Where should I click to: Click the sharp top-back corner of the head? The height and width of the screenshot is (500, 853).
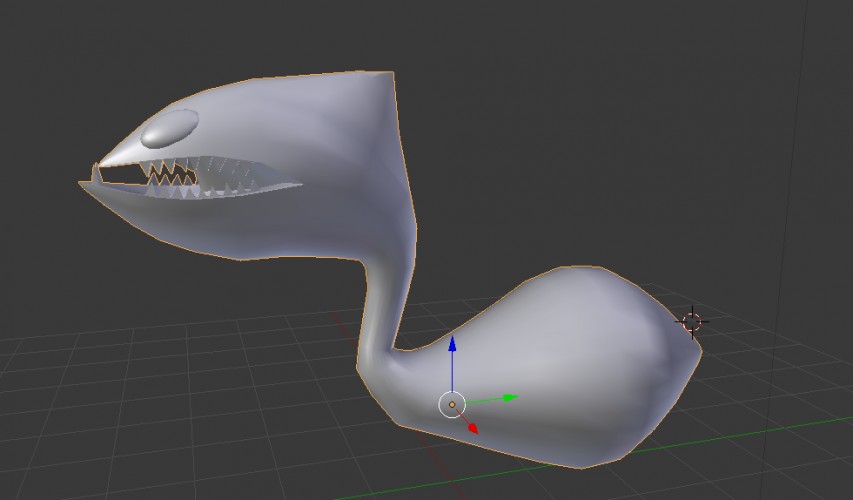[x=391, y=74]
